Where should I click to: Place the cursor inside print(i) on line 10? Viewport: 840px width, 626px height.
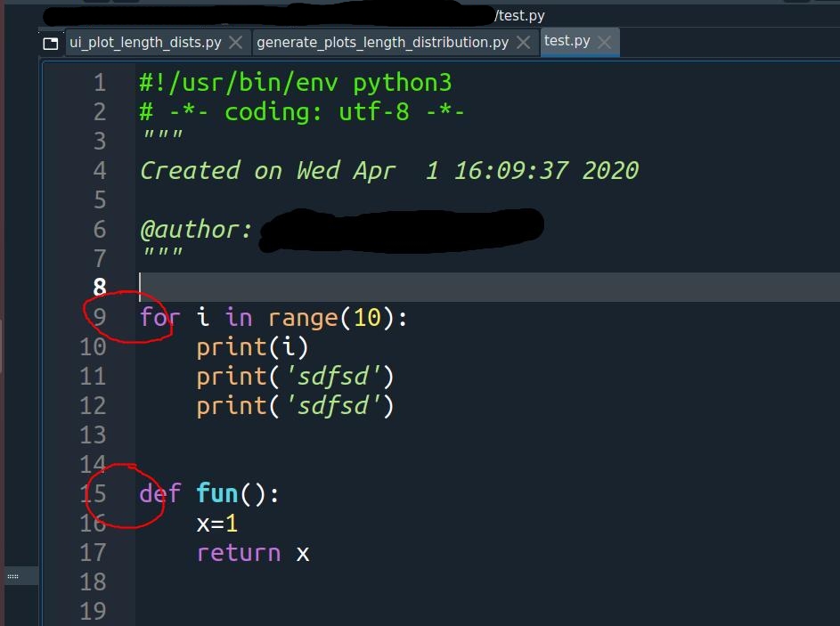pos(252,346)
